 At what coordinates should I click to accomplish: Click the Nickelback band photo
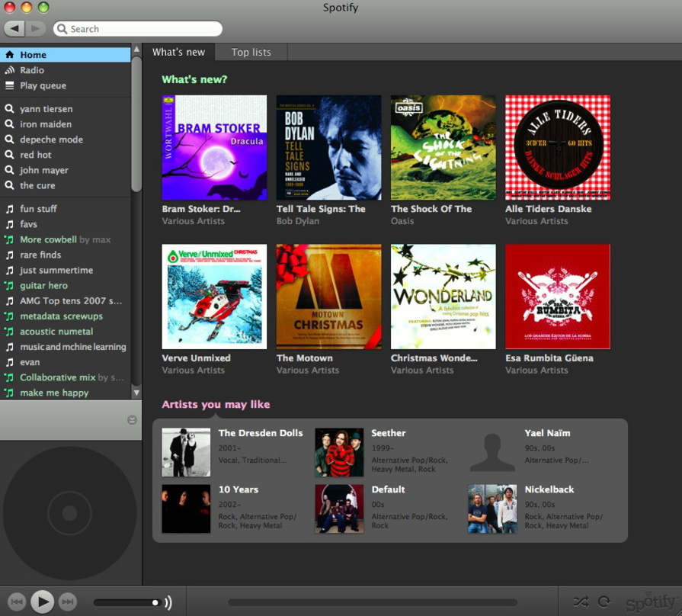[x=492, y=509]
